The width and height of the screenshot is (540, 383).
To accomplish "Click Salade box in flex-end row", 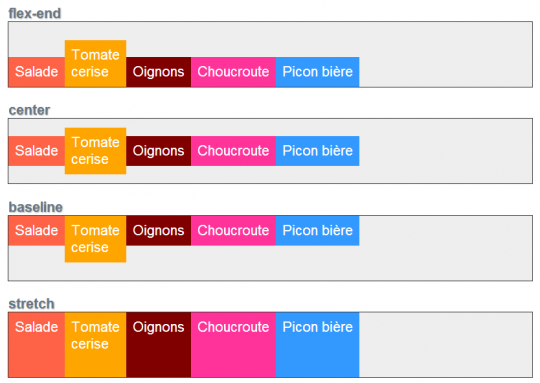I will tap(37, 72).
